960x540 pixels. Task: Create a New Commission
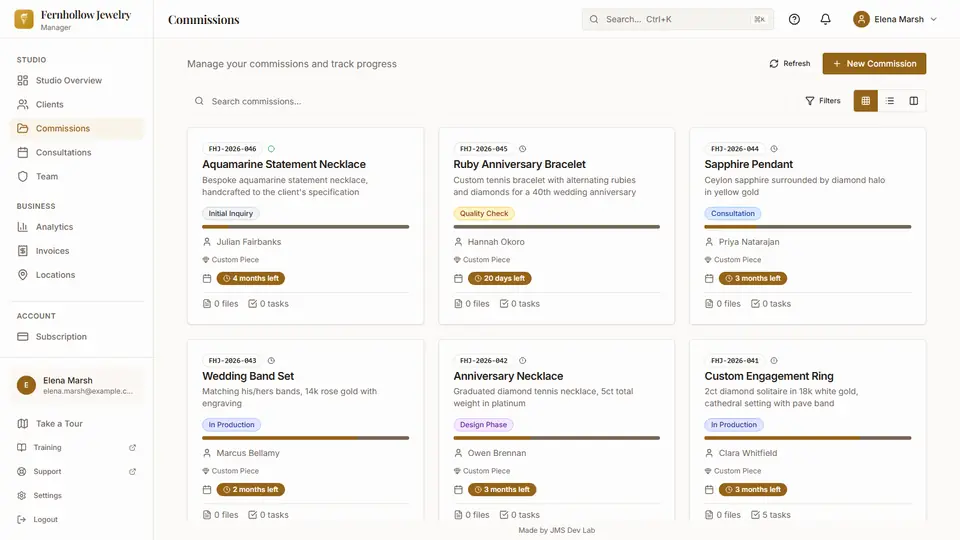874,63
